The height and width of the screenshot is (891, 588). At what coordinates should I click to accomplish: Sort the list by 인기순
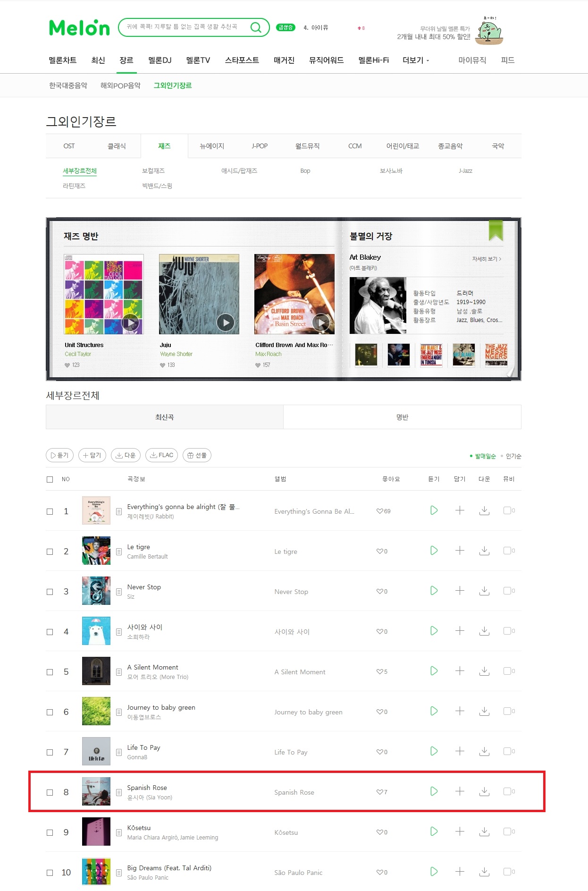513,456
